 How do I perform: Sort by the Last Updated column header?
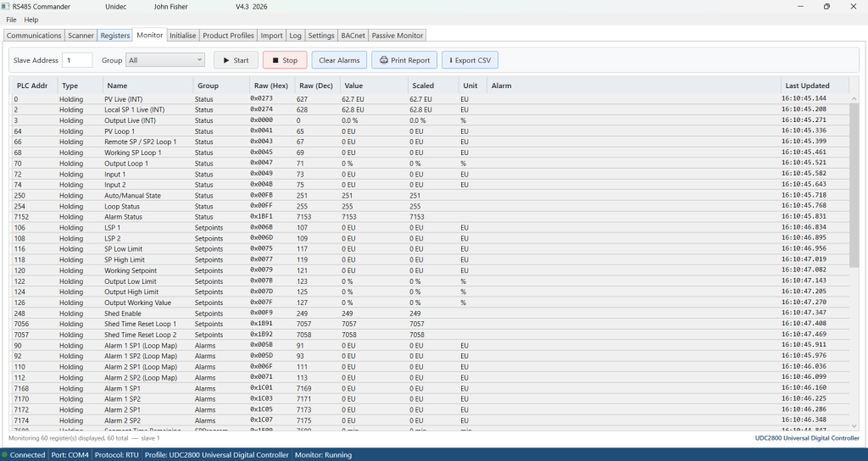click(x=807, y=86)
